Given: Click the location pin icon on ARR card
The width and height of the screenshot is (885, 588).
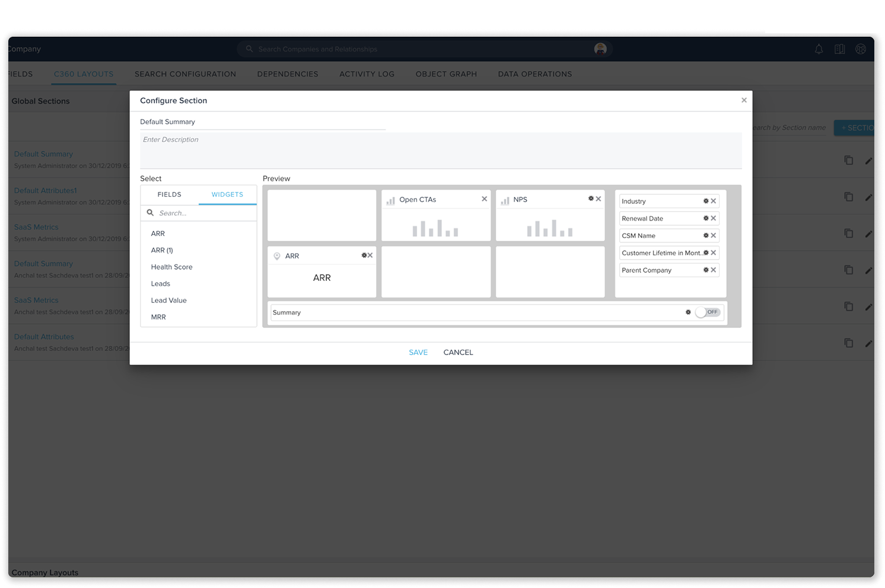Looking at the screenshot, I should [276, 256].
